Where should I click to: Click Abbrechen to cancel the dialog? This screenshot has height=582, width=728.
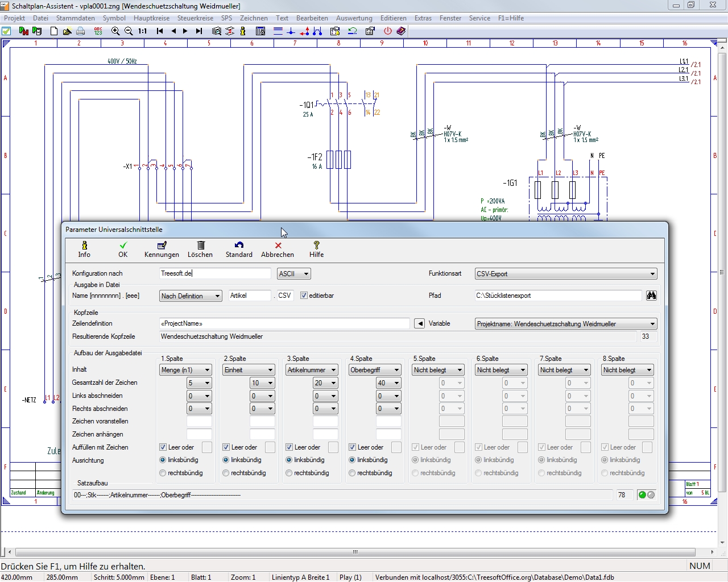click(x=278, y=249)
